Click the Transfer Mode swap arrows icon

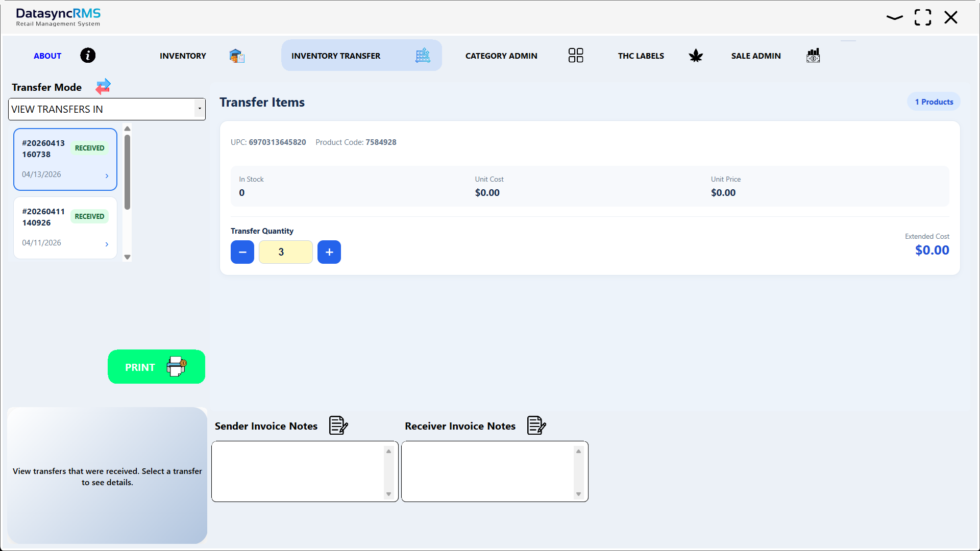[103, 87]
